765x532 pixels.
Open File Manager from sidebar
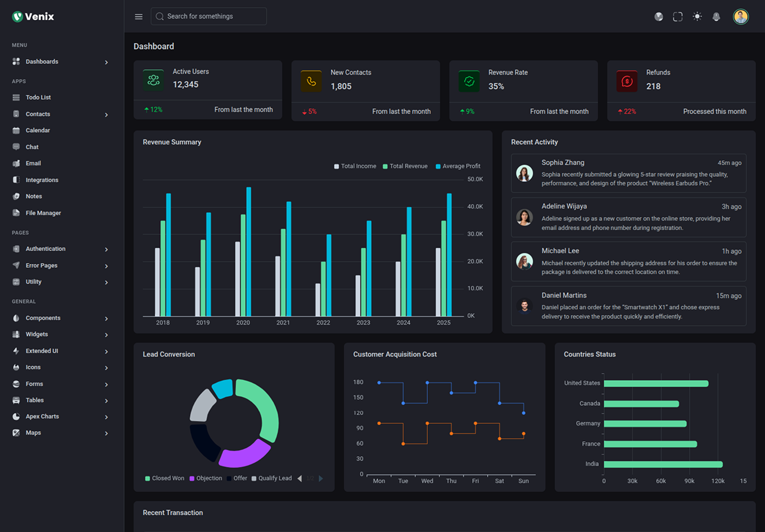click(43, 213)
